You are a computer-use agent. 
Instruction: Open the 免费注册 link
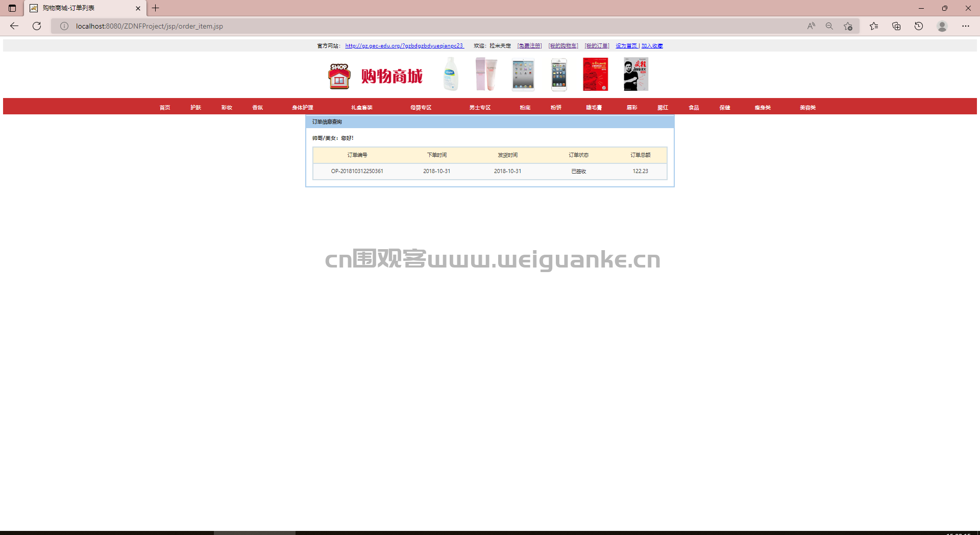(529, 46)
